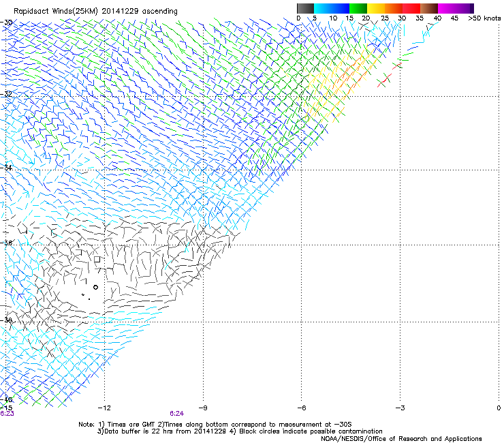504x443 pixels.
Task: Click the -3 longitude axis label
Action: (400, 408)
